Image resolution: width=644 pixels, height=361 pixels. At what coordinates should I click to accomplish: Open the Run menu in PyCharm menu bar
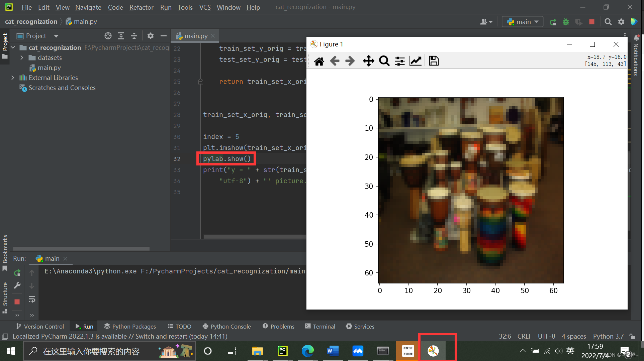[165, 7]
